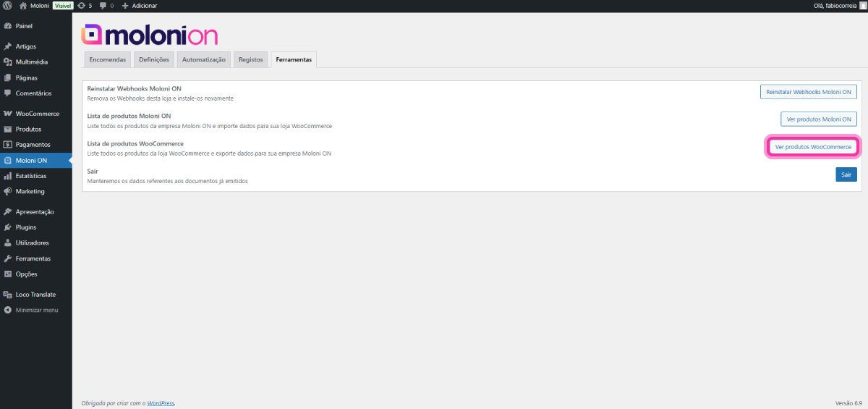
Task: Click the WooCommerce sidebar icon
Action: coord(8,114)
